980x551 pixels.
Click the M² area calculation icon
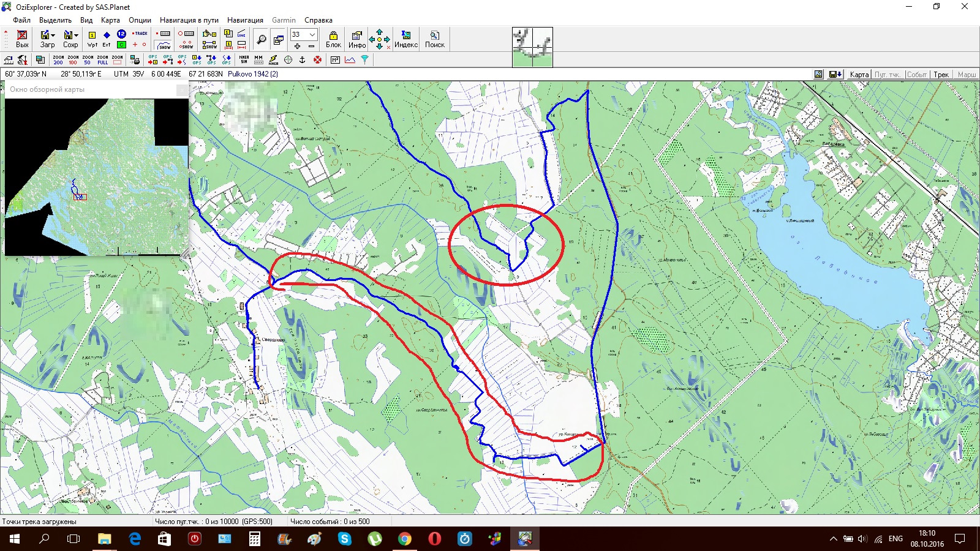[x=335, y=59]
